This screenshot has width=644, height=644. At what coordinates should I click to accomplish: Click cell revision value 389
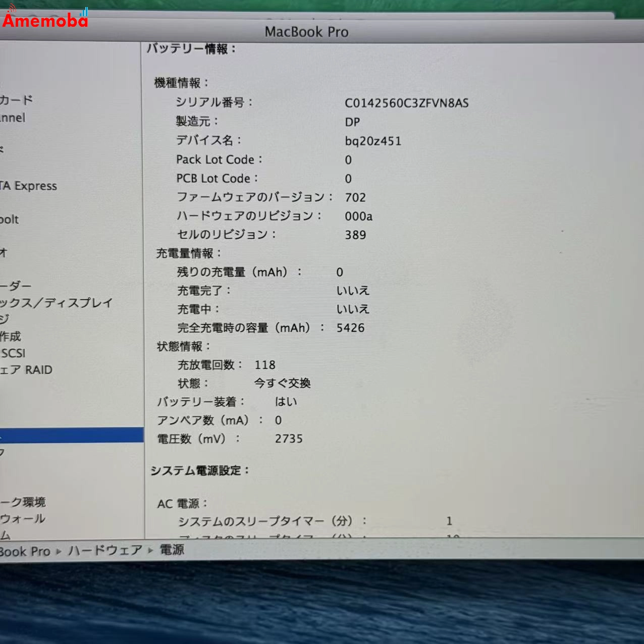pos(355,235)
